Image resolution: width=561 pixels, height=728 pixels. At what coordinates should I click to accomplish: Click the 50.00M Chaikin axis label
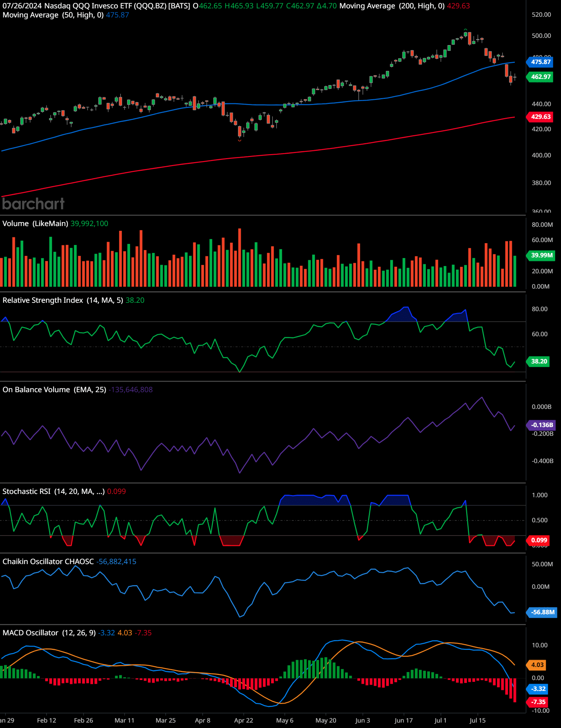(542, 564)
